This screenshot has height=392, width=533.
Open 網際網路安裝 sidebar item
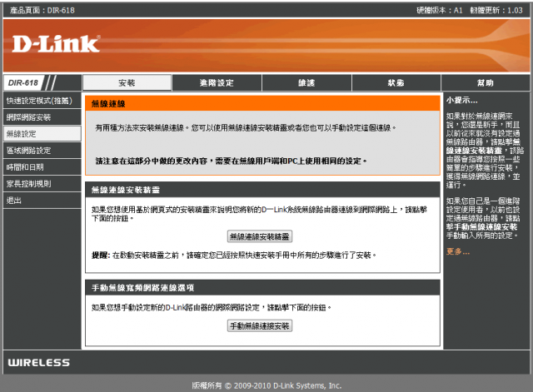pyautogui.click(x=42, y=117)
